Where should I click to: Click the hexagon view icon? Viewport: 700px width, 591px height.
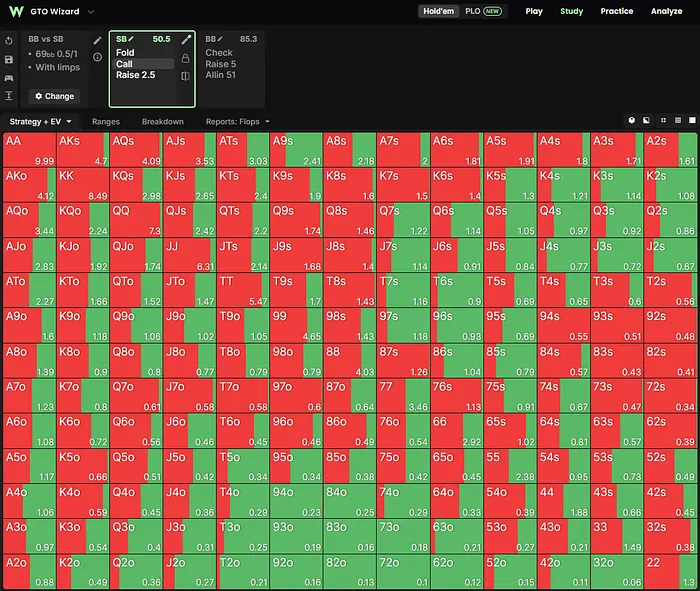click(x=632, y=120)
